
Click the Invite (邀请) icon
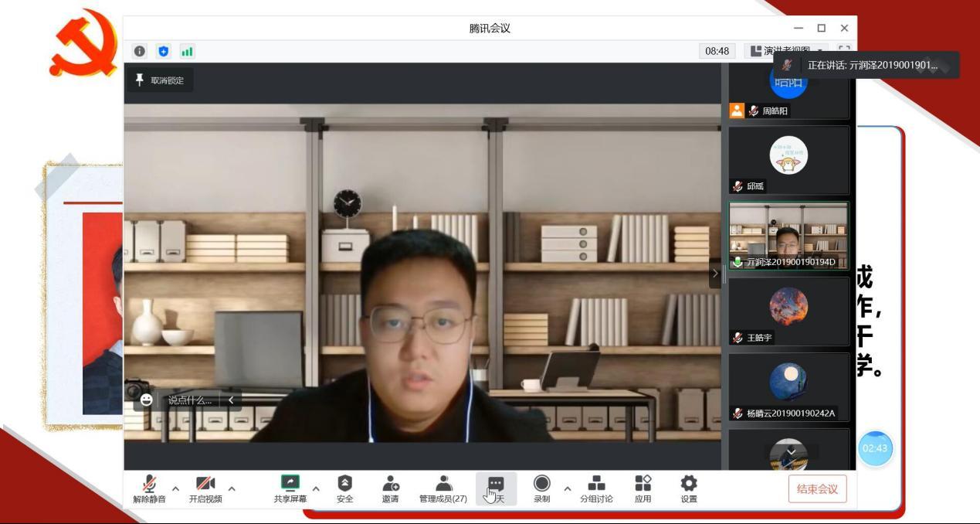point(390,488)
